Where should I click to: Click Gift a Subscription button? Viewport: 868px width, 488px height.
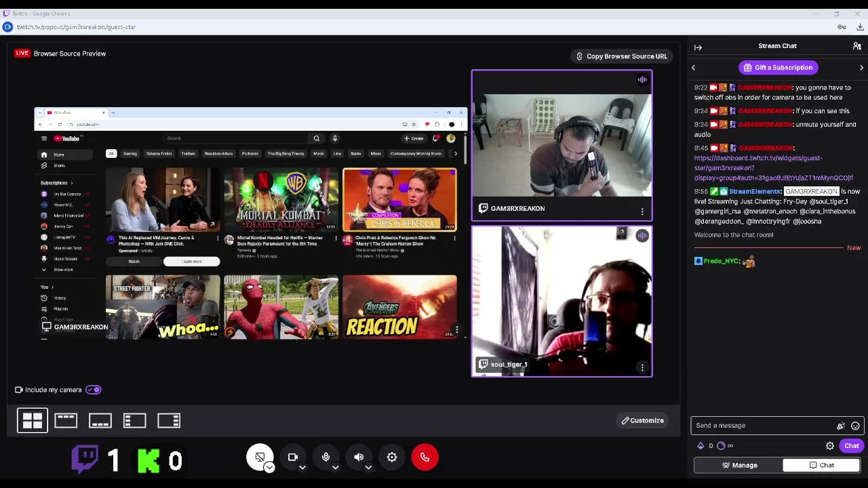[777, 68]
